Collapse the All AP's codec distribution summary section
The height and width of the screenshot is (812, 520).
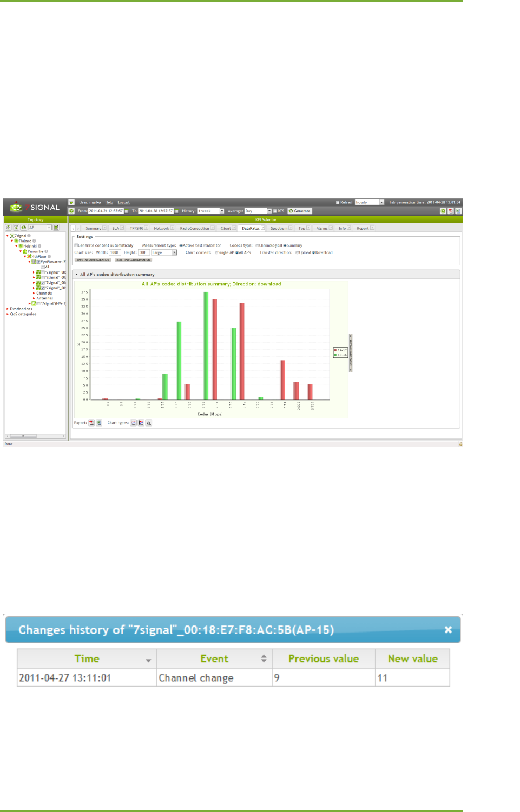[76, 275]
